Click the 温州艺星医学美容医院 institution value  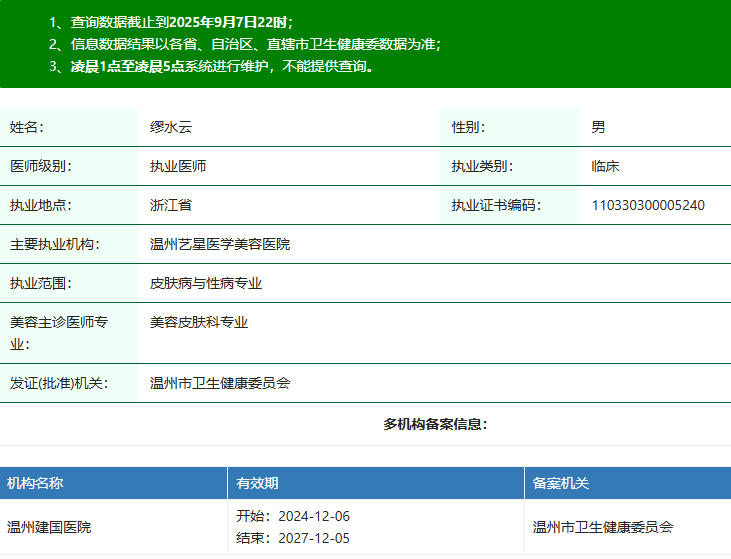coord(220,244)
